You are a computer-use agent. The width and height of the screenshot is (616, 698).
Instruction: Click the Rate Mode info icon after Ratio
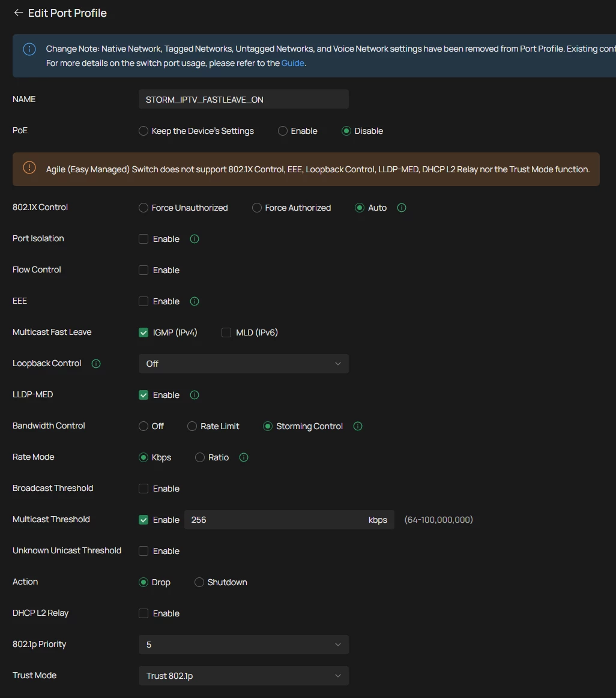[x=244, y=457]
